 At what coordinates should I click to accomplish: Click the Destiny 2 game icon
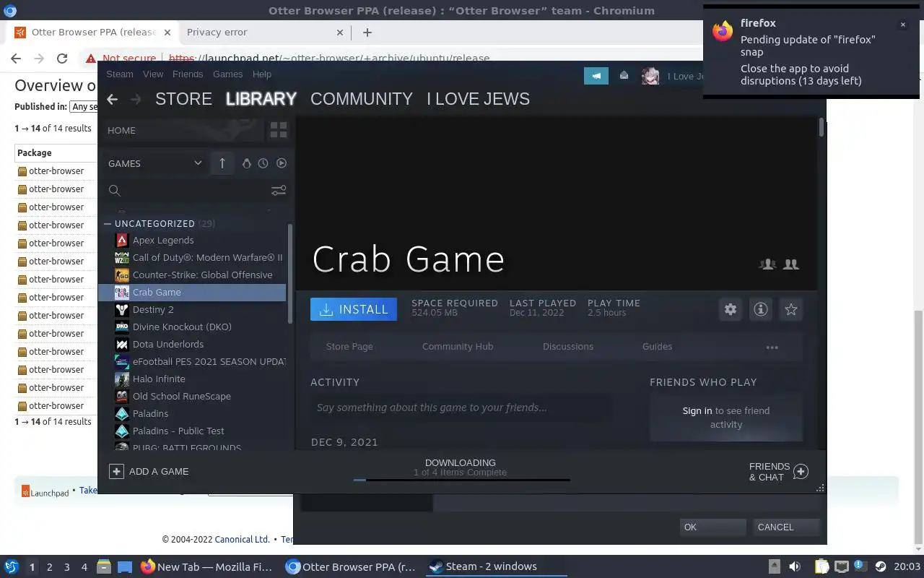click(x=122, y=309)
